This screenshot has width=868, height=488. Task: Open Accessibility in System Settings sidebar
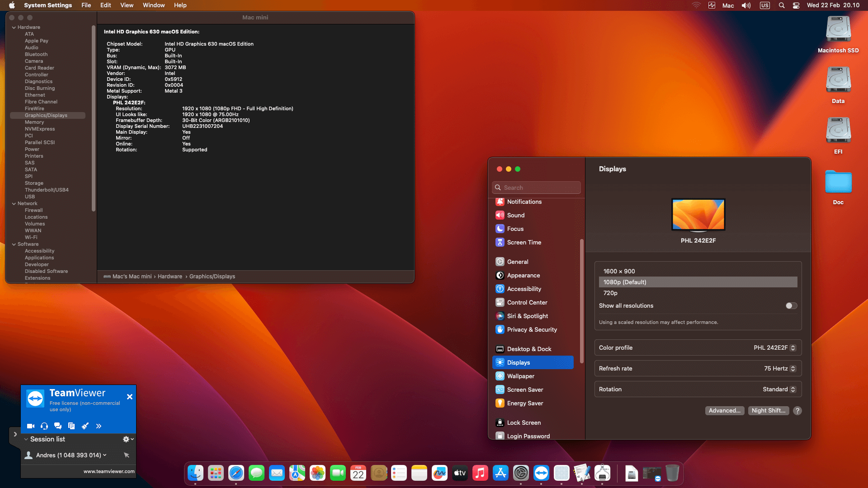point(533,289)
